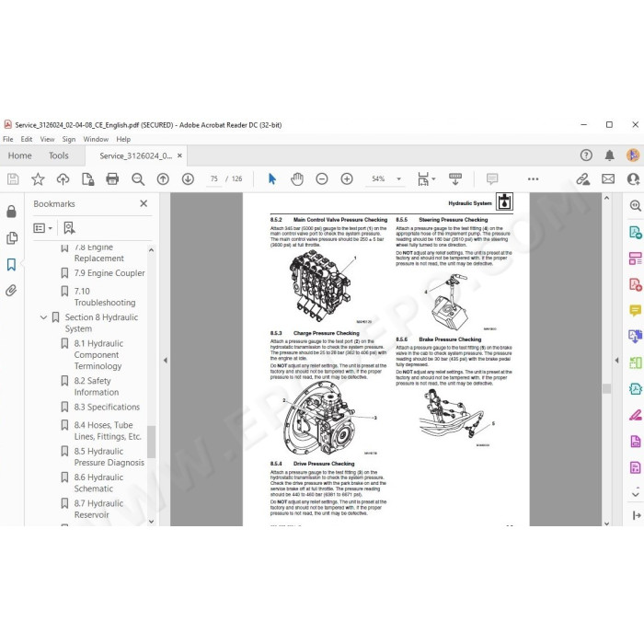Image resolution: width=644 pixels, height=644 pixels.
Task: Open the File menu
Action: coord(7,139)
